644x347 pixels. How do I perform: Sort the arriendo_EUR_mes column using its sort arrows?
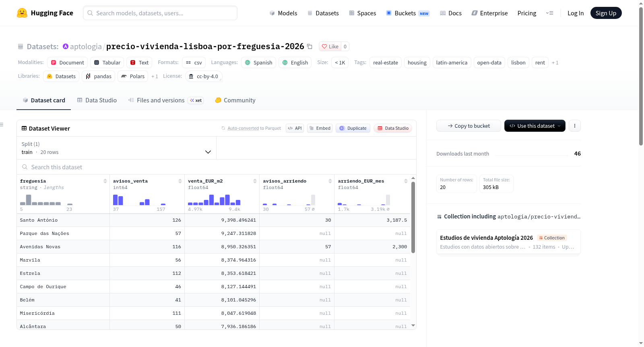point(406,181)
